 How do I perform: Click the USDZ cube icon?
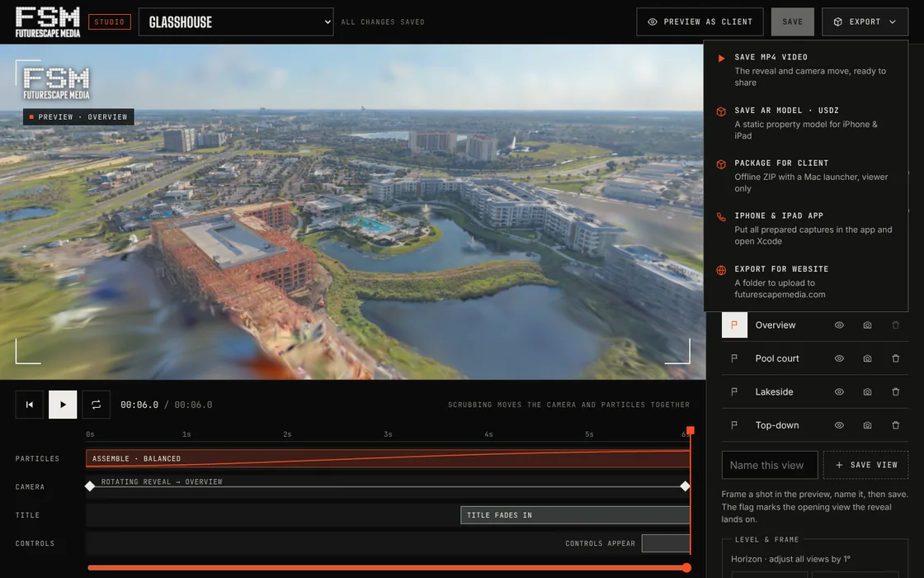click(x=721, y=111)
